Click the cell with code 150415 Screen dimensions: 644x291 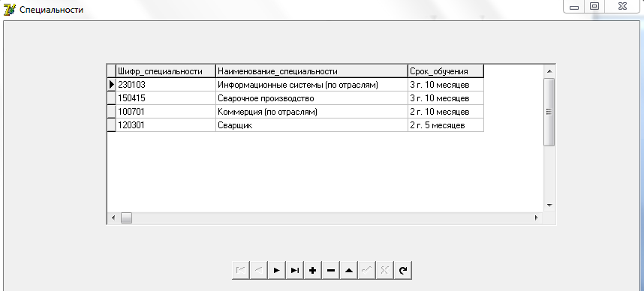point(166,98)
